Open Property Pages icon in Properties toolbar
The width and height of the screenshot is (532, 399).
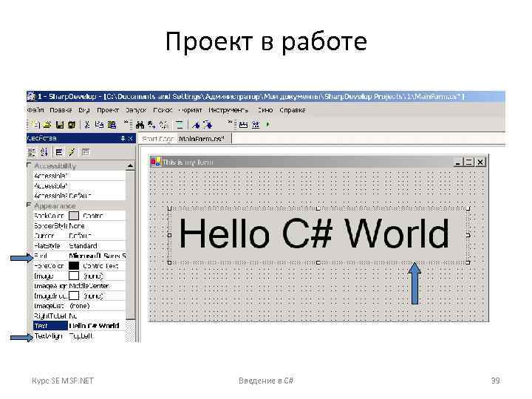86,152
